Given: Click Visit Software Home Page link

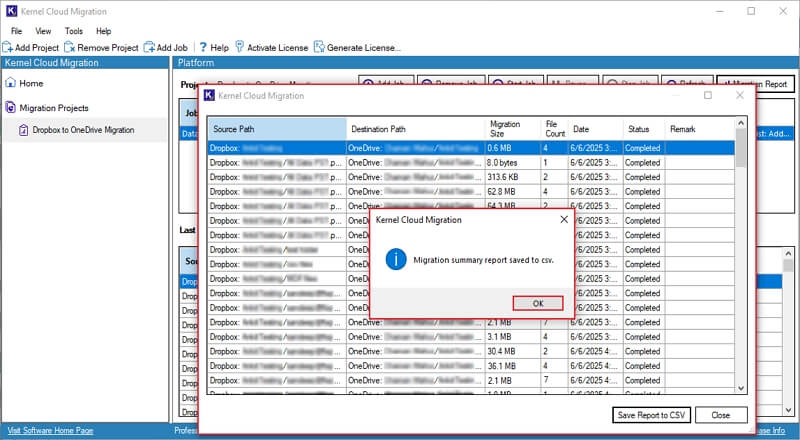Looking at the screenshot, I should (51, 430).
